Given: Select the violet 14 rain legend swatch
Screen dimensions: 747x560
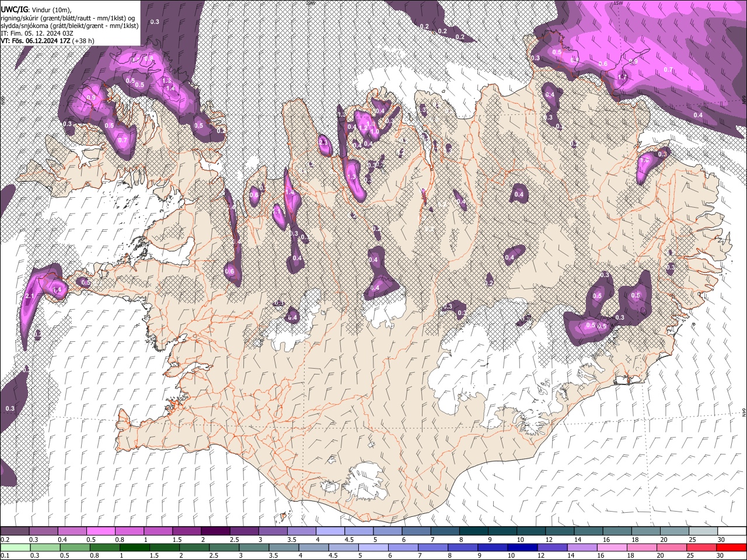Looking at the screenshot, I should (581, 547).
